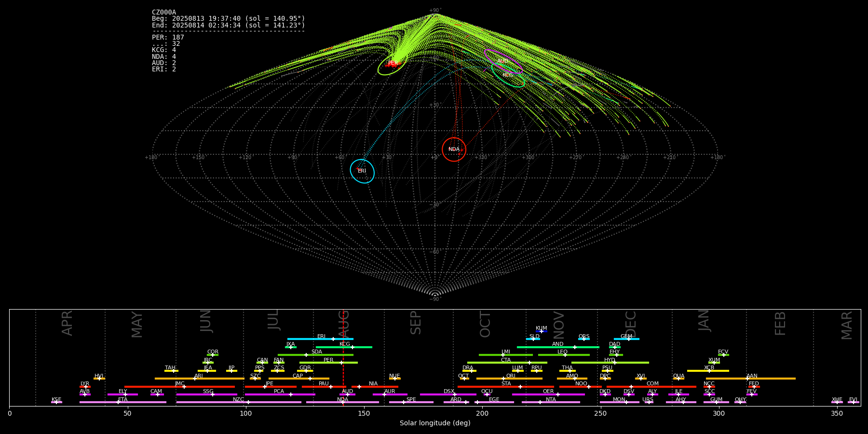The image size is (868, 434).
Task: Click the 'End: 20250814 02:34:34' line
Action: (229, 25)
